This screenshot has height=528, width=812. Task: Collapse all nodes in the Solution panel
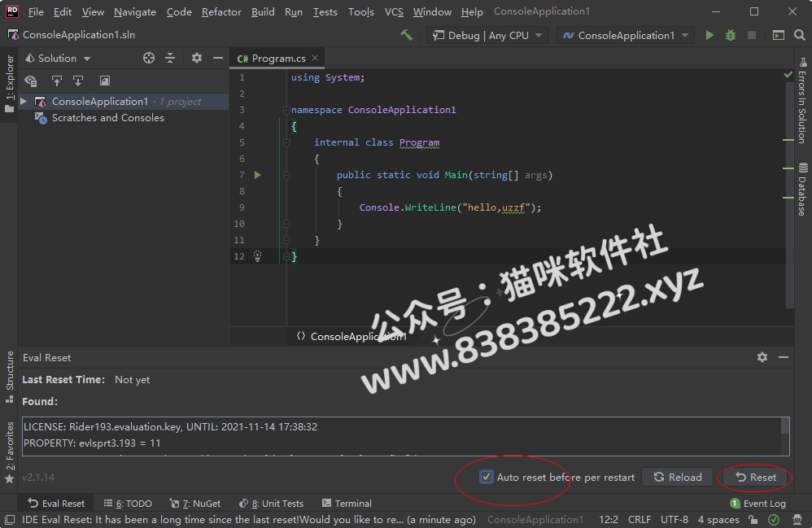(170, 58)
